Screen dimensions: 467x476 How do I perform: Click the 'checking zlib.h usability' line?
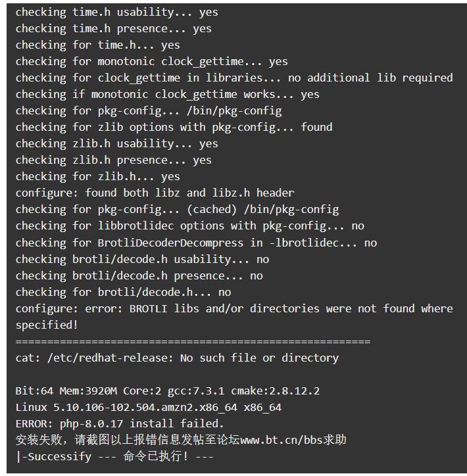pos(116,144)
